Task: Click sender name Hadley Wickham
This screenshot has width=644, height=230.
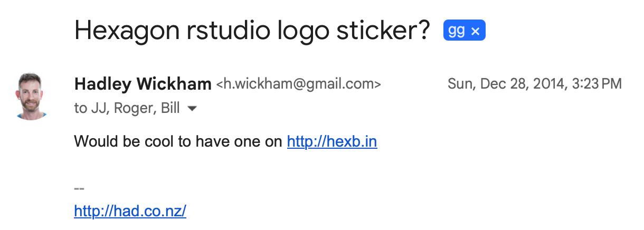Action: click(143, 83)
